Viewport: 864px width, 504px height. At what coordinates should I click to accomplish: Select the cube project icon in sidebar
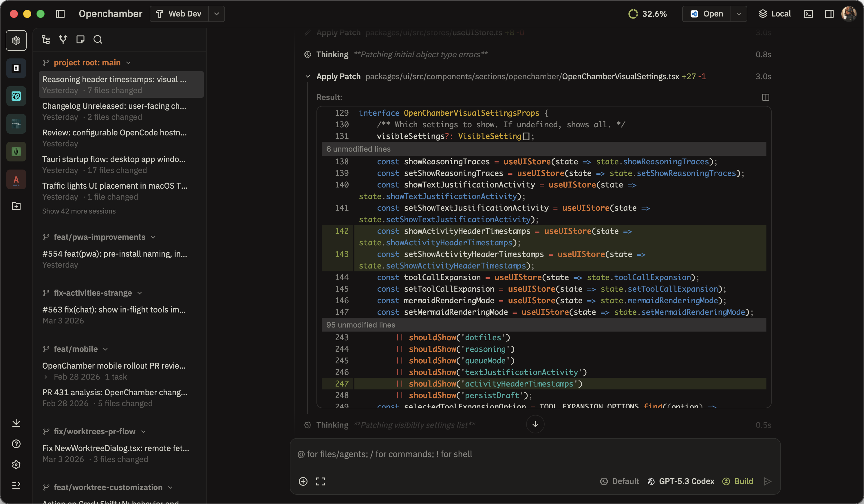coord(16,41)
